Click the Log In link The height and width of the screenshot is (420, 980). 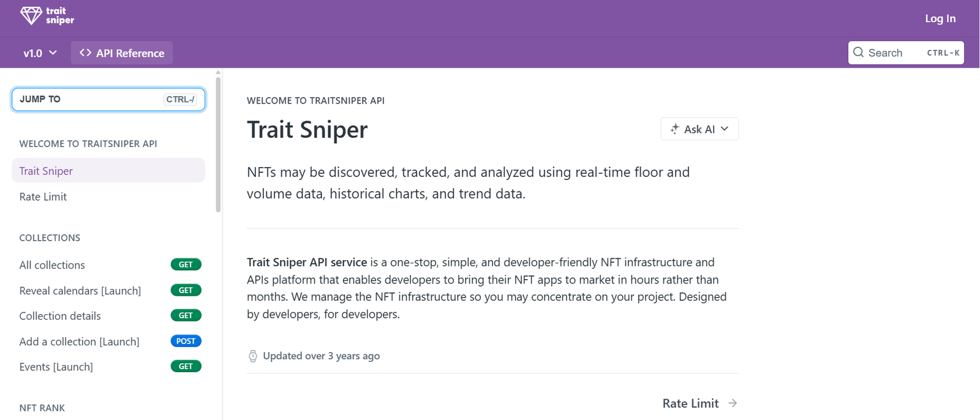click(x=940, y=18)
